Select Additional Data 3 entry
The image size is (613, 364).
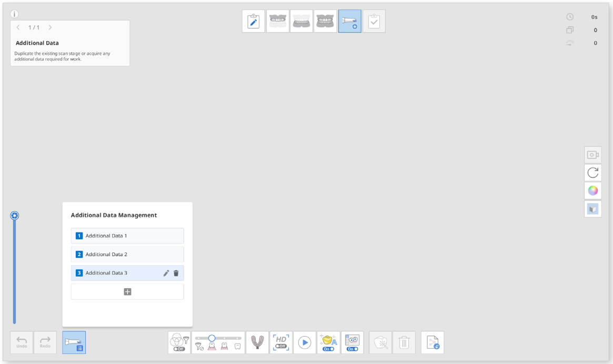coord(127,273)
